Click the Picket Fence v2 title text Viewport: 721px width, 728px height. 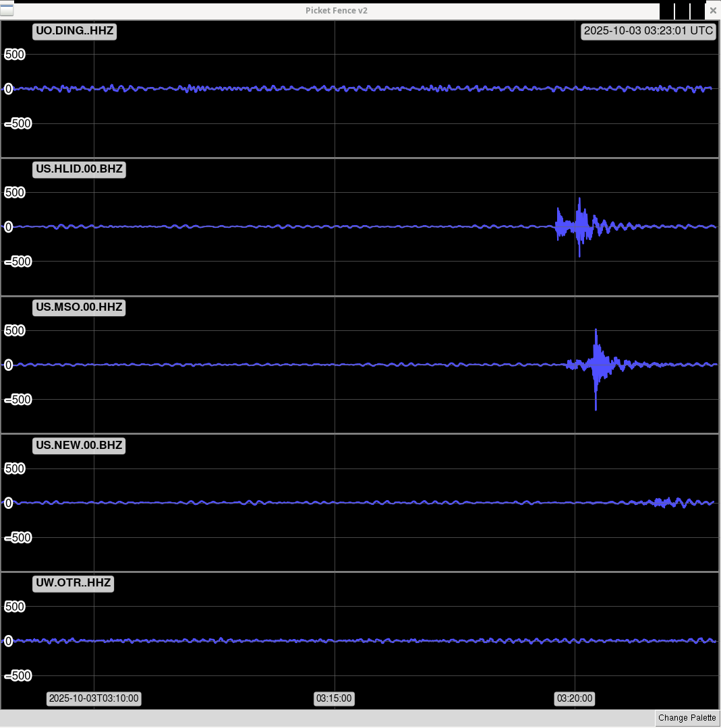tap(336, 11)
